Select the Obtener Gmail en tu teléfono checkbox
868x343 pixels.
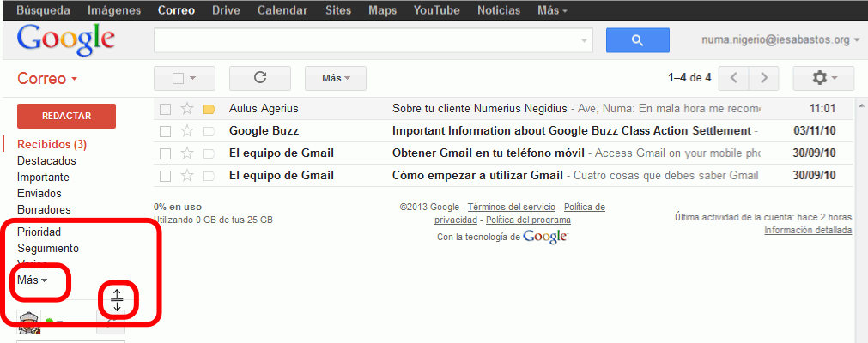point(165,153)
